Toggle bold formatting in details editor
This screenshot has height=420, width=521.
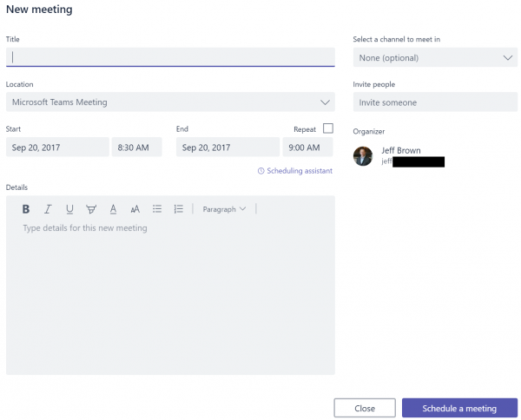pos(26,209)
